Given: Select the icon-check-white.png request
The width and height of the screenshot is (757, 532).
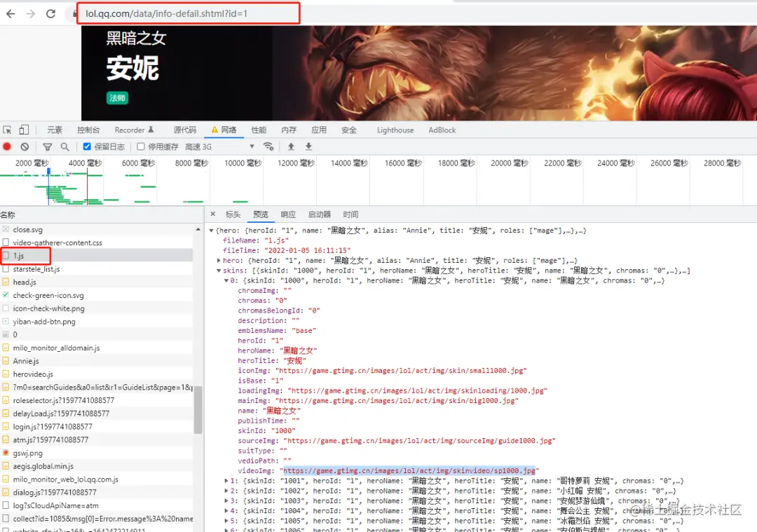Looking at the screenshot, I should click(x=97, y=308).
